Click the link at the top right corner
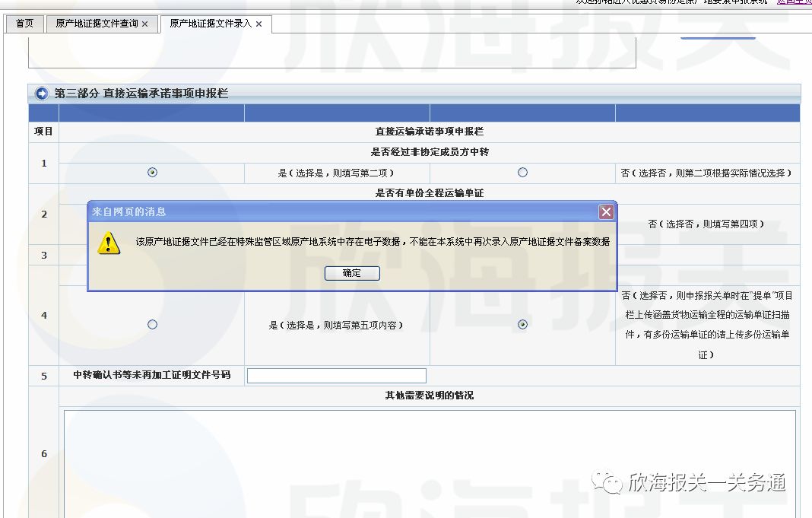 (x=794, y=2)
